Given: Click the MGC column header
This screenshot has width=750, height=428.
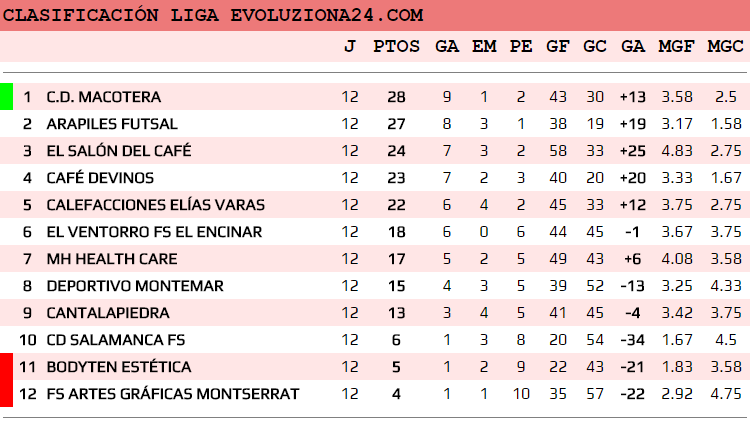Looking at the screenshot, I should pos(725,46).
